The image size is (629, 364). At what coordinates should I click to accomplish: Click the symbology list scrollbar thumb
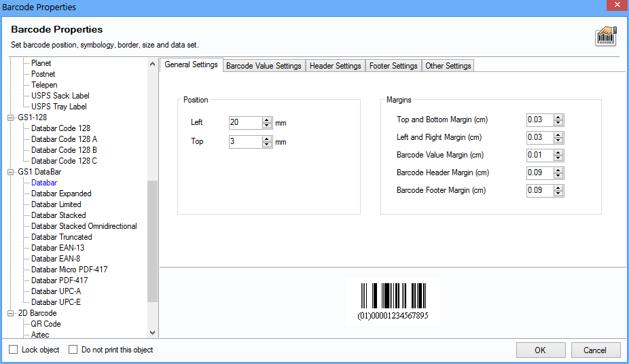[x=152, y=241]
